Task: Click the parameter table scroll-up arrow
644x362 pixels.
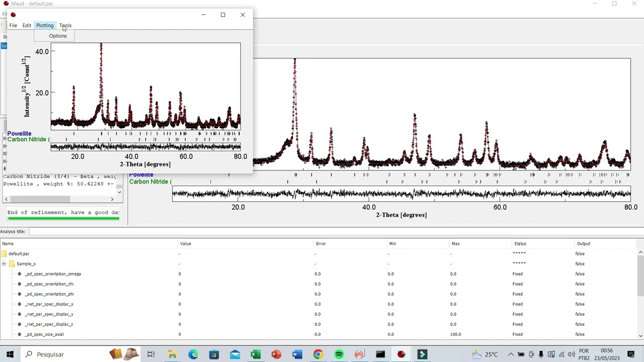Action: pyautogui.click(x=640, y=252)
